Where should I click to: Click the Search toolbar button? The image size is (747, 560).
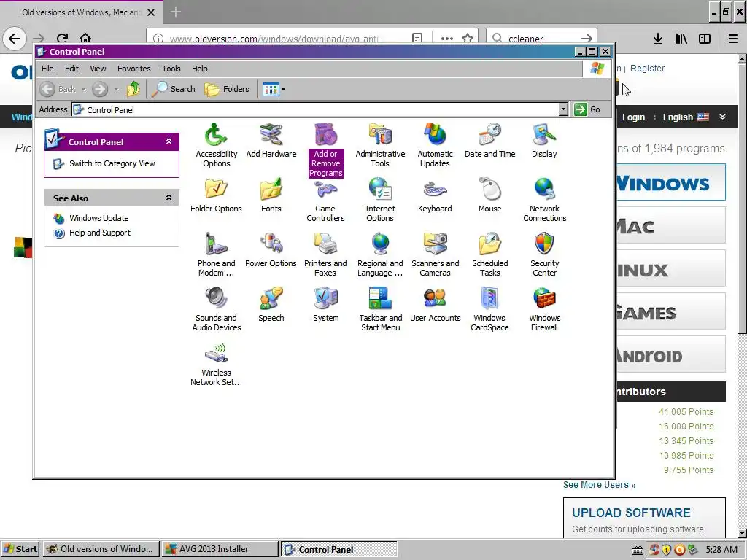click(x=174, y=89)
